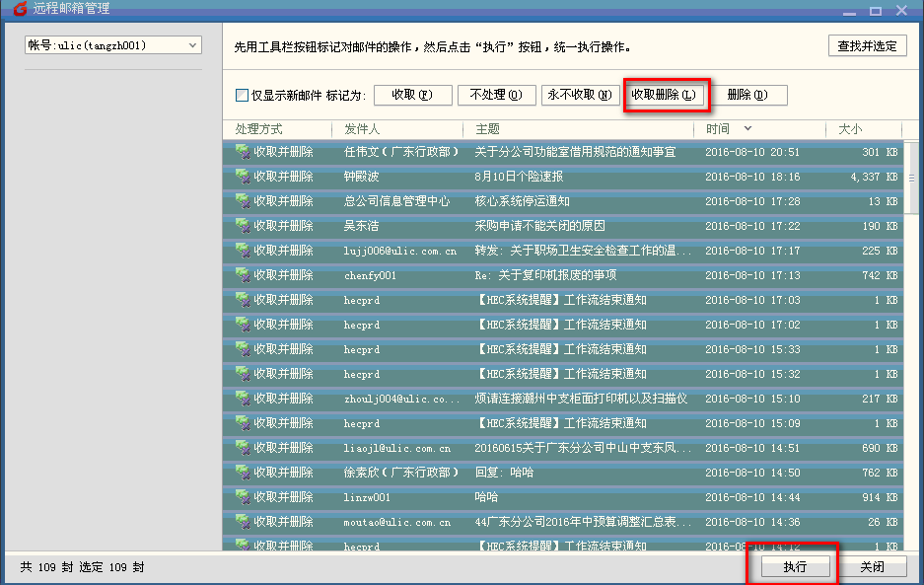Click the Foxmail logo in the title bar
The image size is (924, 585).
click(x=16, y=9)
